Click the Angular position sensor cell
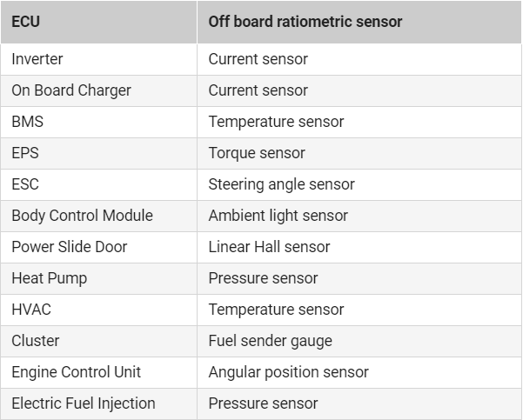Viewport: 523px width, 420px height. pyautogui.click(x=288, y=372)
